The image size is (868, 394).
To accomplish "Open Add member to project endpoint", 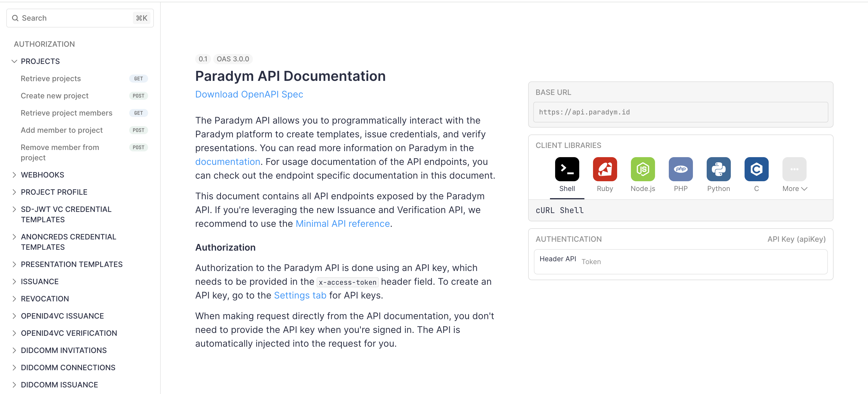I will (x=84, y=130).
